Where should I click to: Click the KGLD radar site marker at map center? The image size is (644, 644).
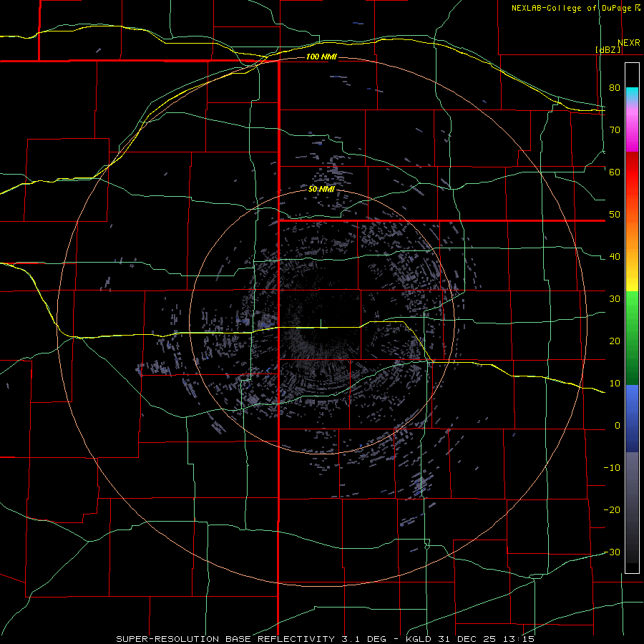(x=321, y=323)
